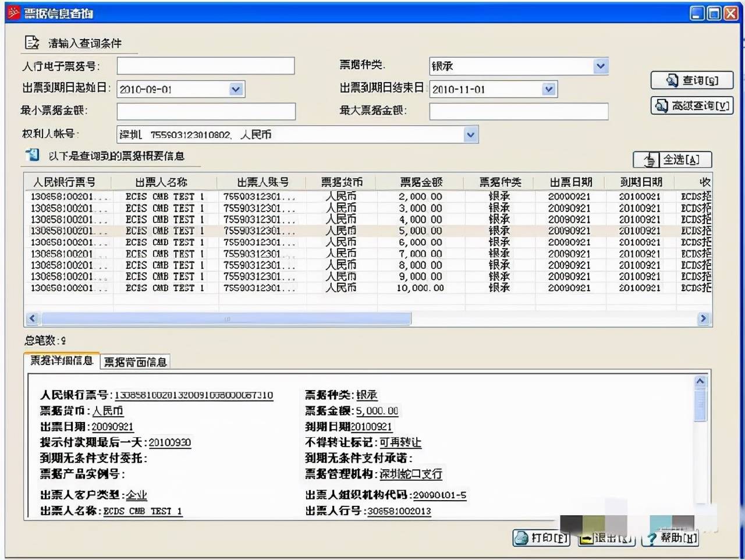Click the 票据金额 value 5,000.00 in details
The height and width of the screenshot is (560, 745).
tap(377, 411)
